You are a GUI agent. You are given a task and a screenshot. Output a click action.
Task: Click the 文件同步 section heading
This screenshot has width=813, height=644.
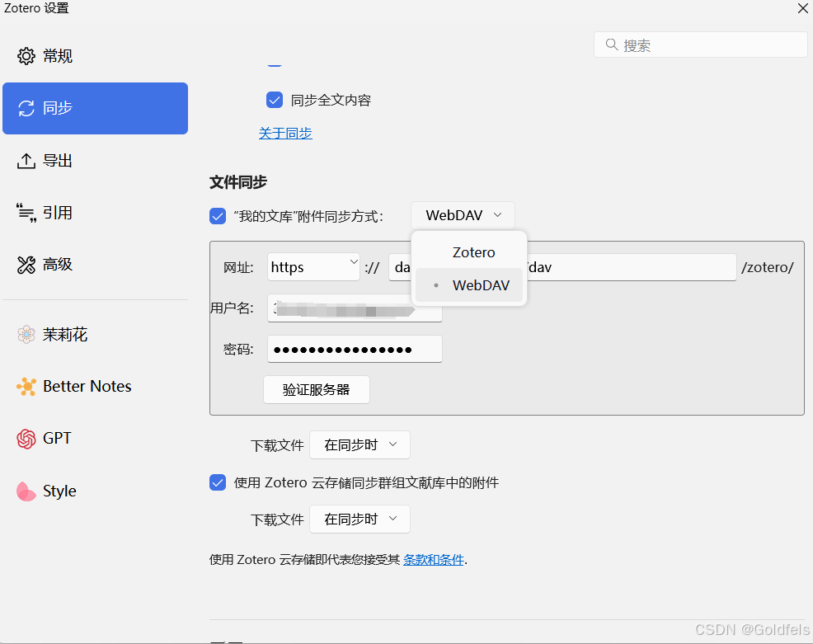click(238, 182)
